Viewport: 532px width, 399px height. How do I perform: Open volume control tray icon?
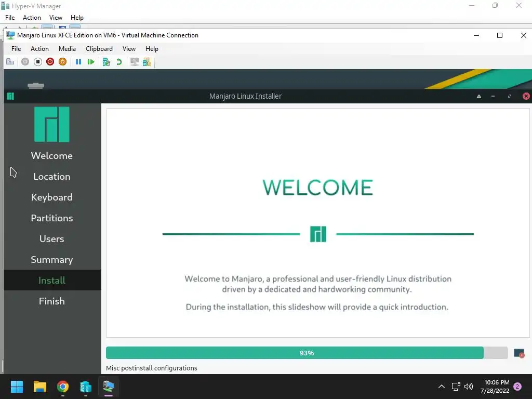469,387
